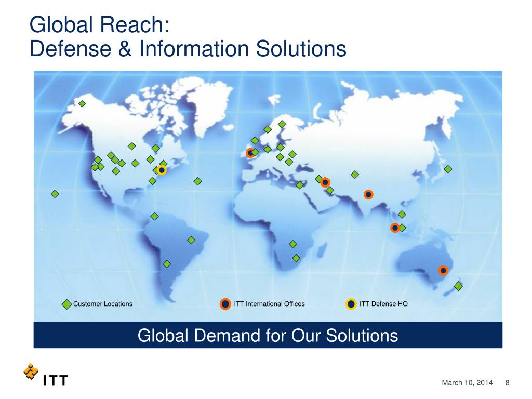The width and height of the screenshot is (532, 399).
Task: Click the slide page number 8
Action: [507, 383]
